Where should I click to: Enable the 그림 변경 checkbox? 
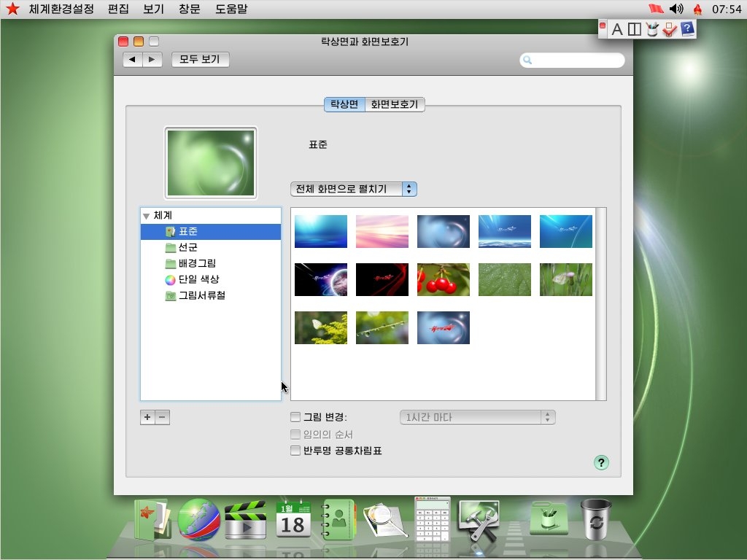[x=295, y=417]
